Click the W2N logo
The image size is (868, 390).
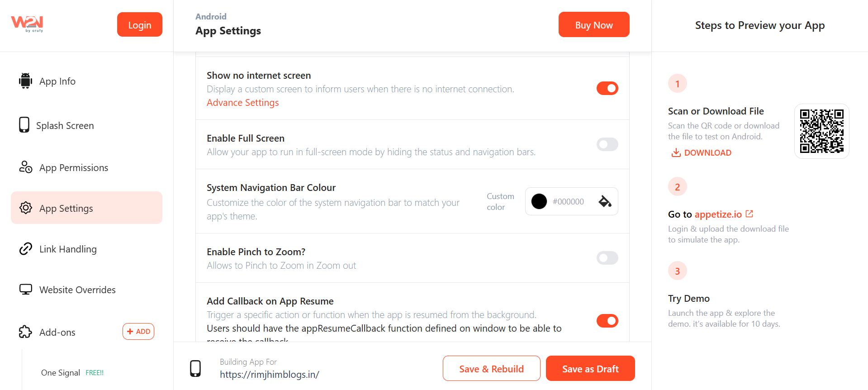click(27, 24)
